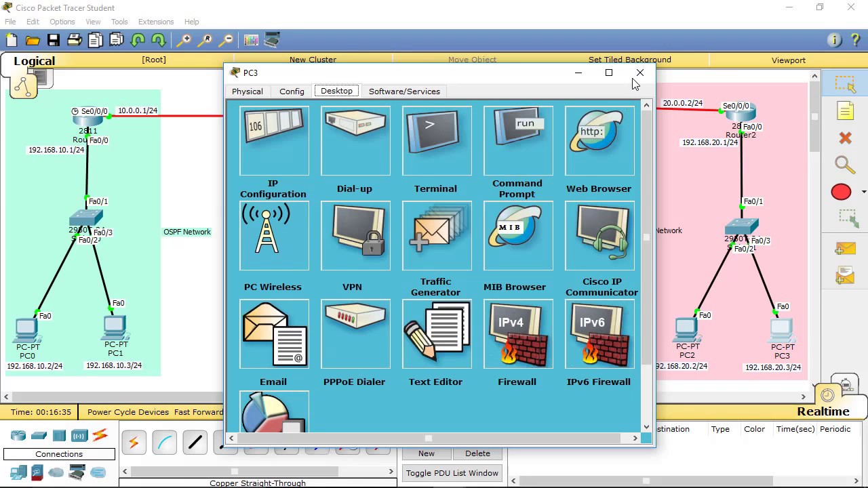
Task: Open the Command Prompt app
Action: pos(518,141)
